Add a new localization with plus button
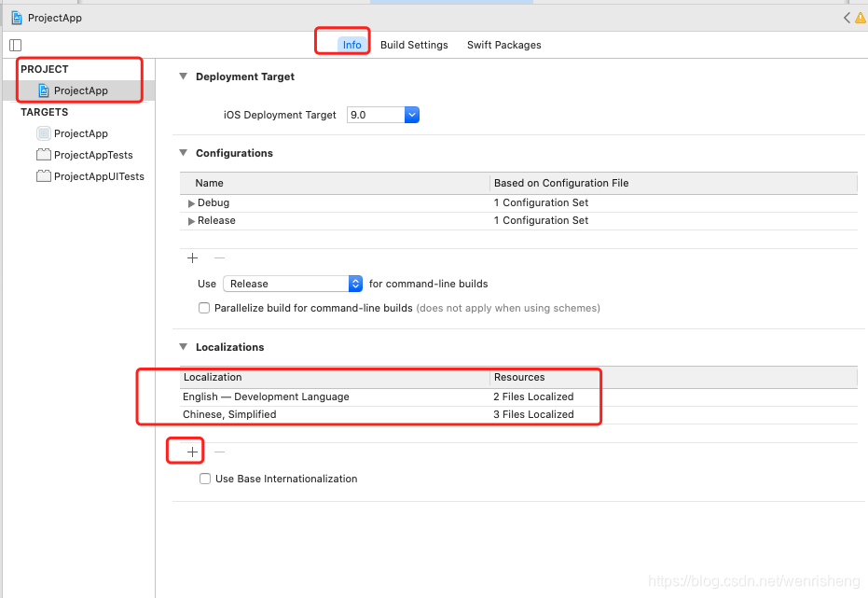The width and height of the screenshot is (868, 598). point(192,452)
